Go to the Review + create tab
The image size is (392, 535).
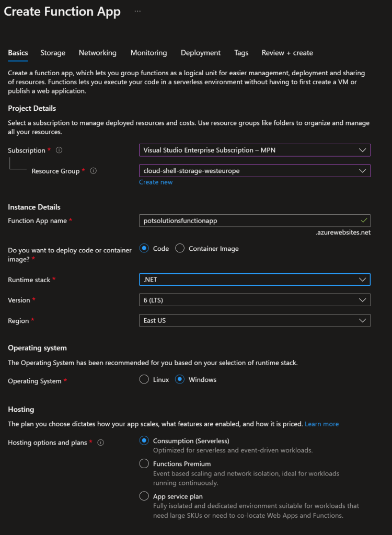pos(287,53)
